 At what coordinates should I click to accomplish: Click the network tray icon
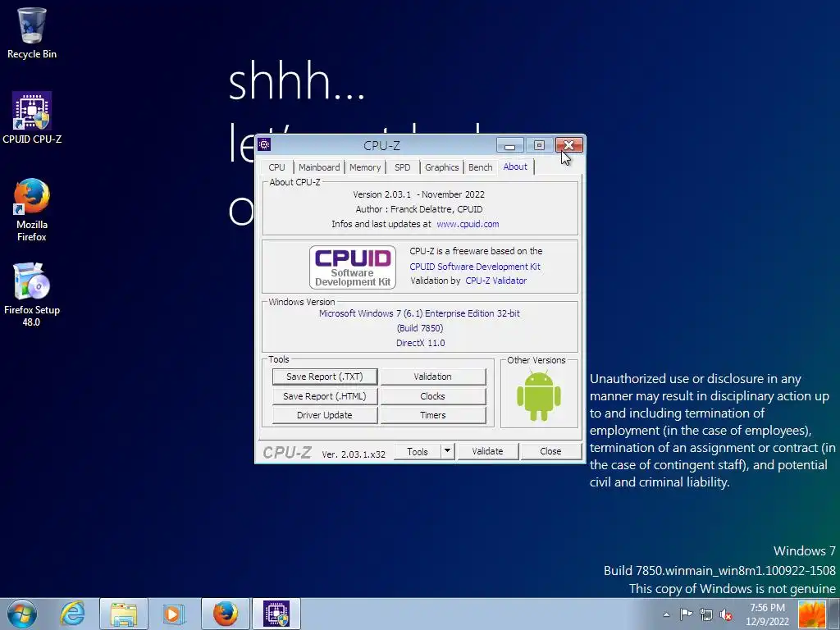tap(706, 614)
